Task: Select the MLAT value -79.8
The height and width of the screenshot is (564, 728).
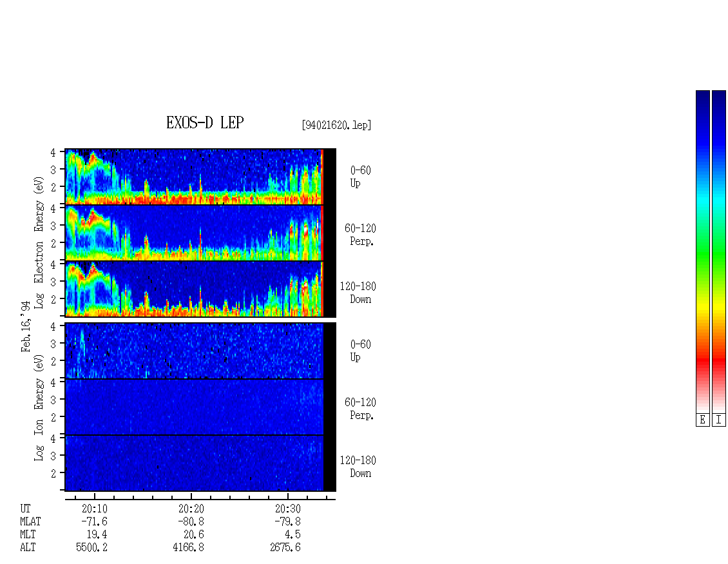Action: (x=287, y=521)
